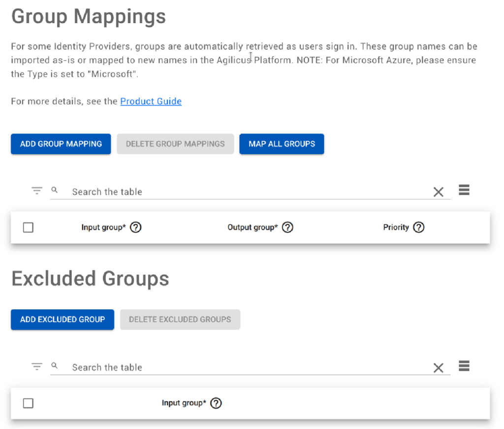Viewport: 504px width, 429px height.
Task: Focus the Group Mappings search field
Action: point(246,192)
